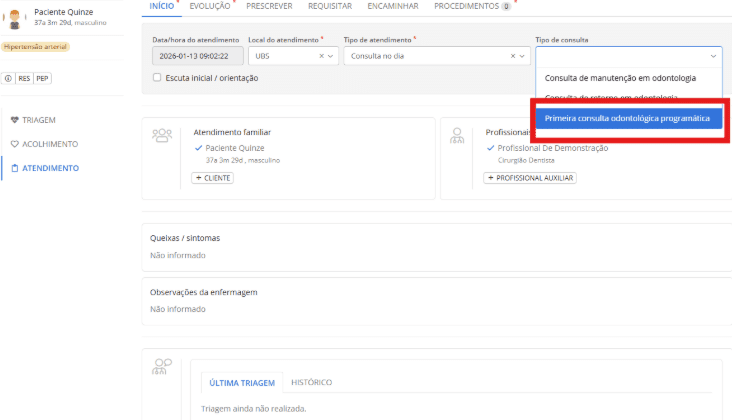This screenshot has height=420, width=732.
Task: Expand the Tipo de atendimento dropdown arrow
Action: tap(522, 56)
